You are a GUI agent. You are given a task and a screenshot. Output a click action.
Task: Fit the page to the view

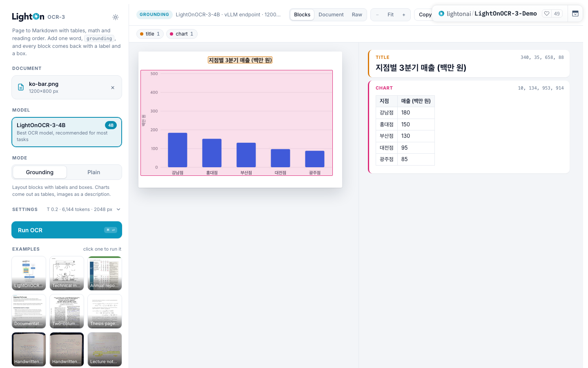(x=391, y=15)
